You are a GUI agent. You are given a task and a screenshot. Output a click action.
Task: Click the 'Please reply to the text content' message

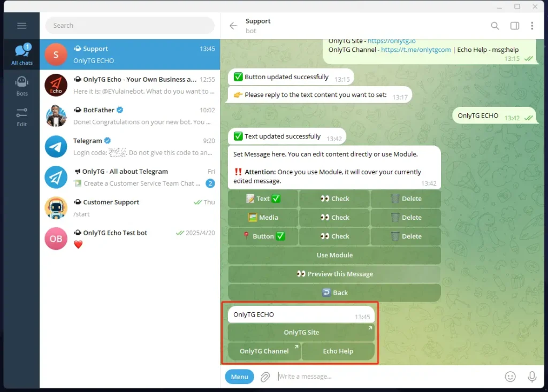tap(320, 95)
